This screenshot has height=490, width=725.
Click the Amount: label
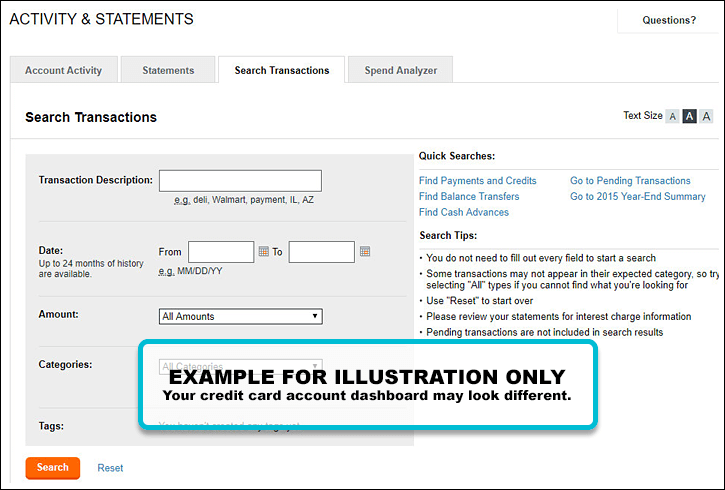coord(58,314)
